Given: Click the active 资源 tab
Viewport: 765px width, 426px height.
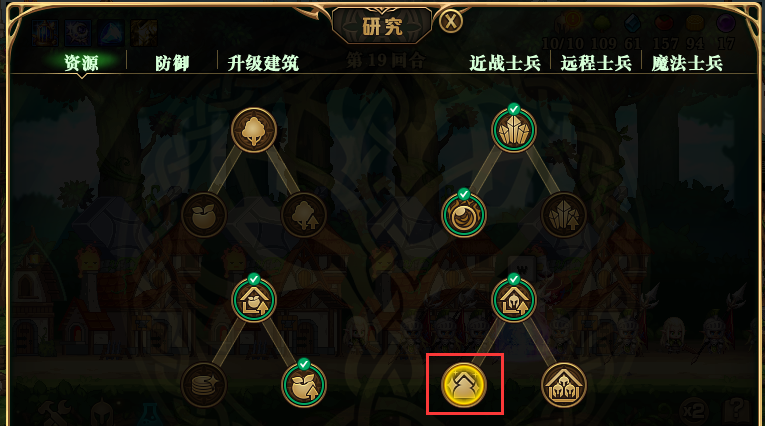Looking at the screenshot, I should (x=81, y=63).
